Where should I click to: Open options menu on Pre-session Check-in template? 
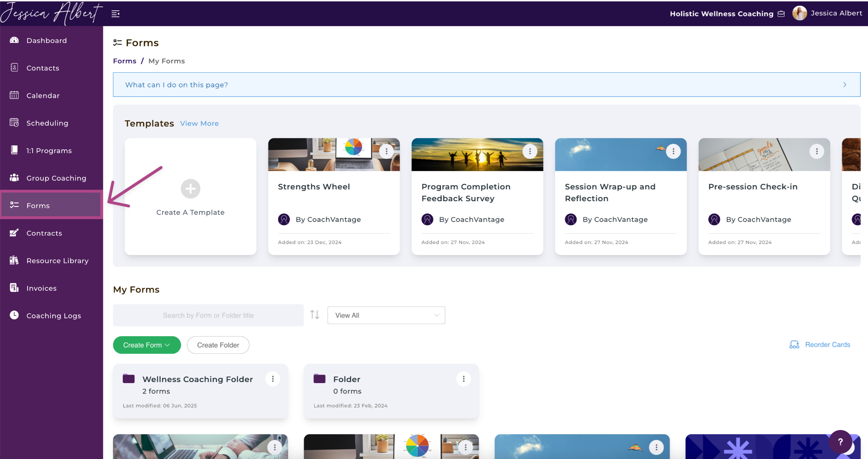817,151
